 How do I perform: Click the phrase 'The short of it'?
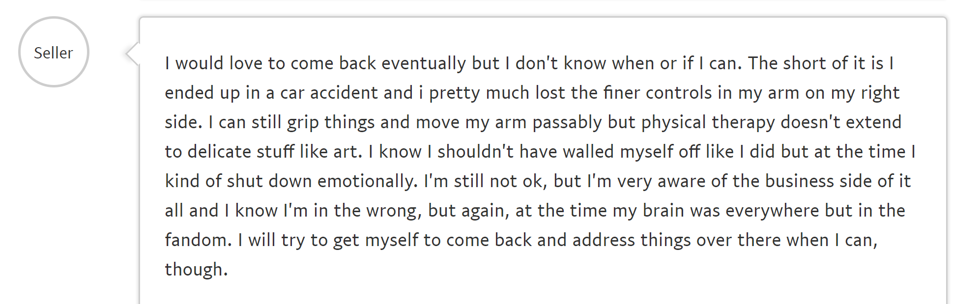click(x=807, y=63)
